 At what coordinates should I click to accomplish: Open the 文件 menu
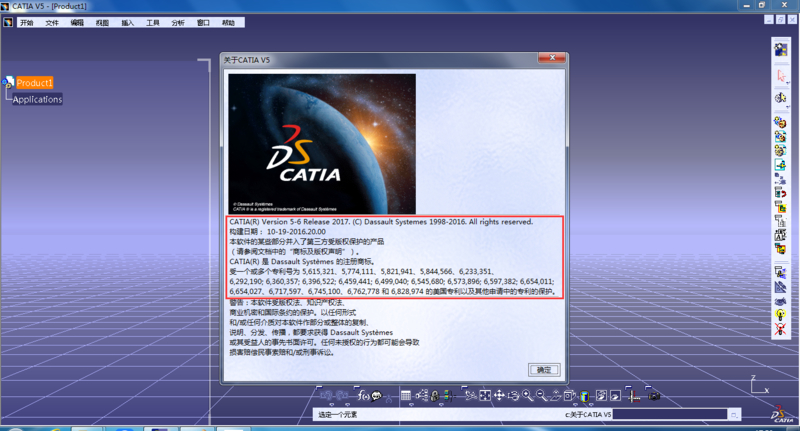point(52,22)
